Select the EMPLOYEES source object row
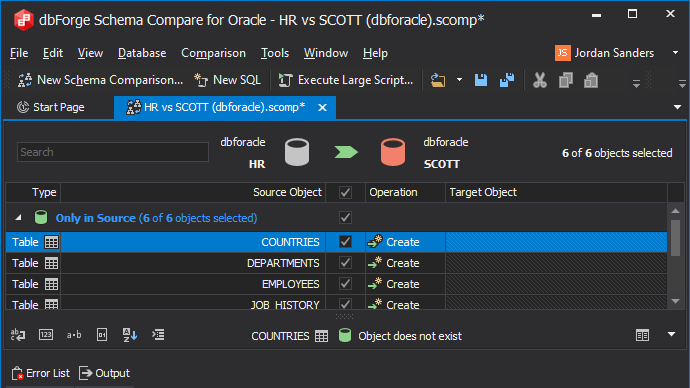 point(193,284)
